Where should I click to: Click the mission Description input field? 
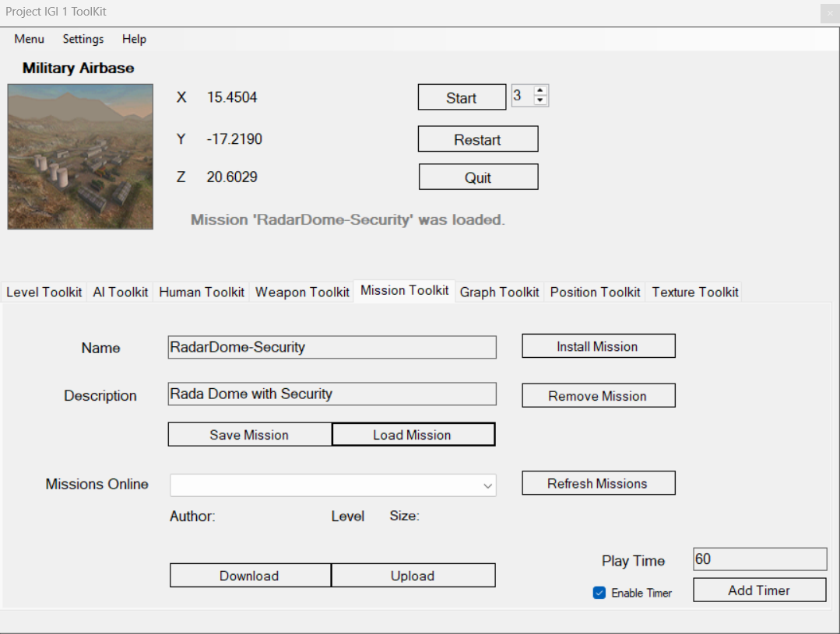pos(332,394)
